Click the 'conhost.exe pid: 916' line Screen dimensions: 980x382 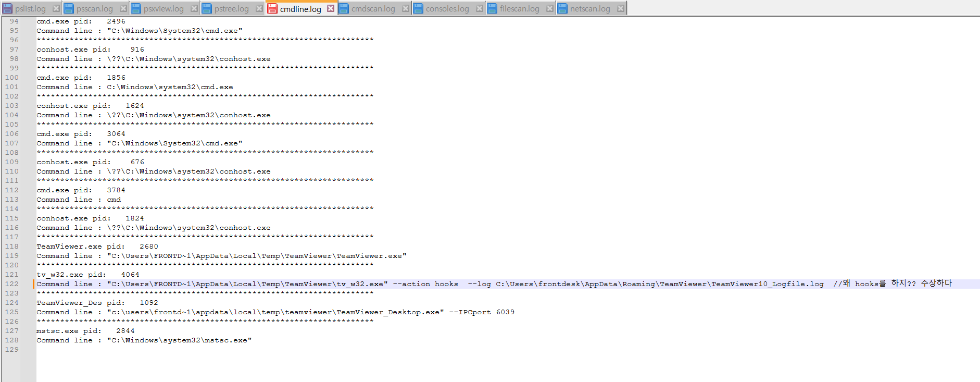coord(90,50)
